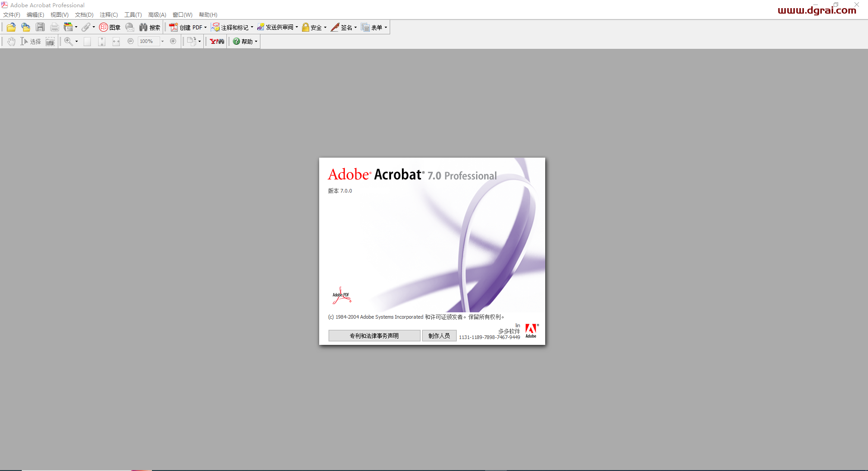This screenshot has height=471, width=868.
Task: Select the Hand tool
Action: click(11, 41)
